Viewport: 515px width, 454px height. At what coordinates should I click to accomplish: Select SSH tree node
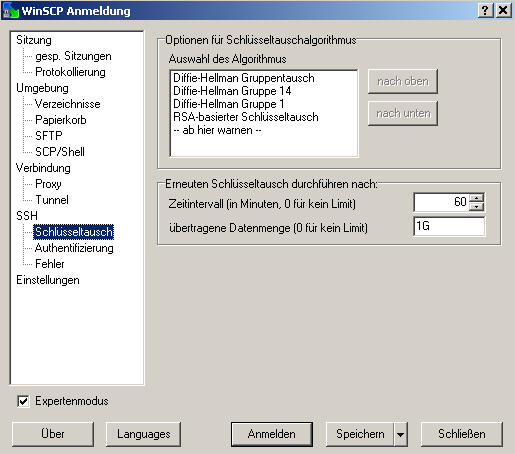27,216
